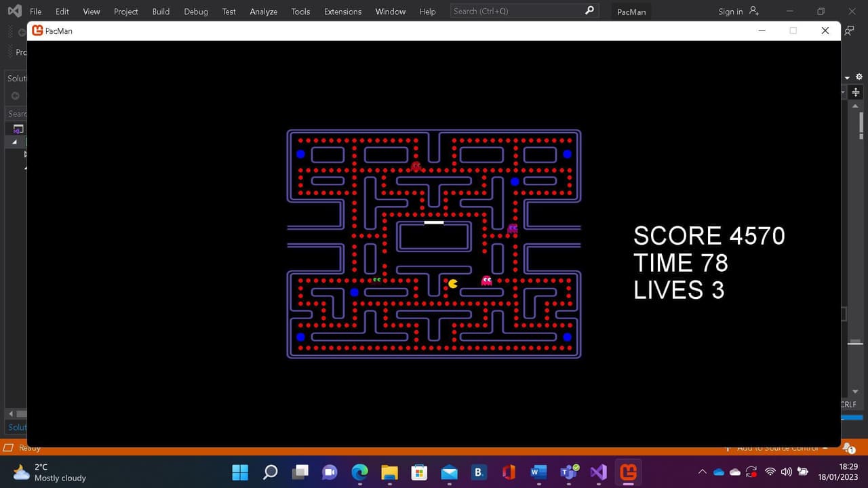Click the Solution Explorer home/back icon

point(15,96)
